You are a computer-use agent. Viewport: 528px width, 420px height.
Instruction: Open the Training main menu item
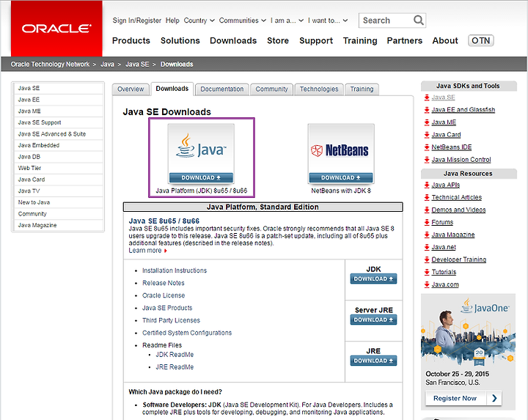coord(360,41)
